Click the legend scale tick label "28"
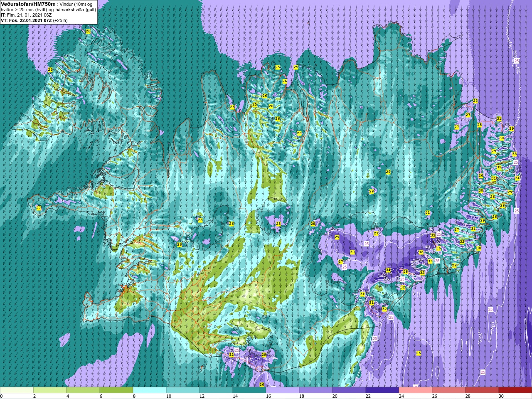 tap(468, 396)
